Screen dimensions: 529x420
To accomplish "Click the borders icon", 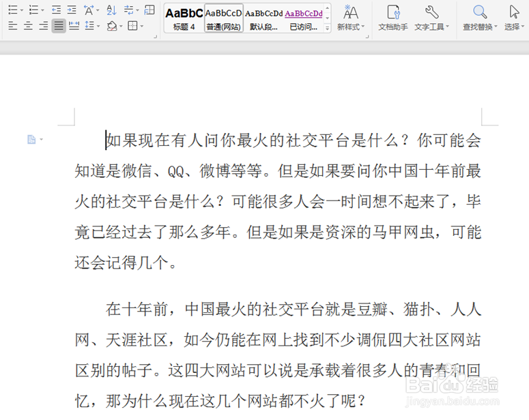I will (132, 26).
